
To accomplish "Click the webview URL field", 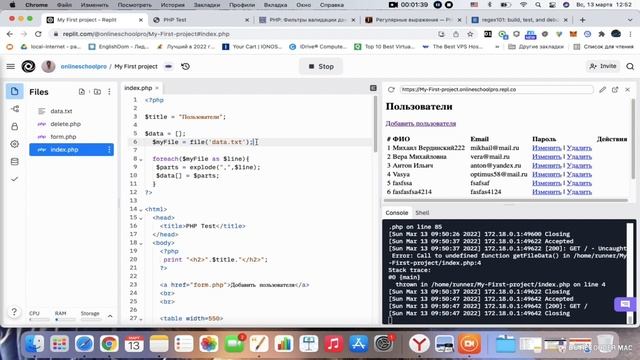I will (496, 89).
